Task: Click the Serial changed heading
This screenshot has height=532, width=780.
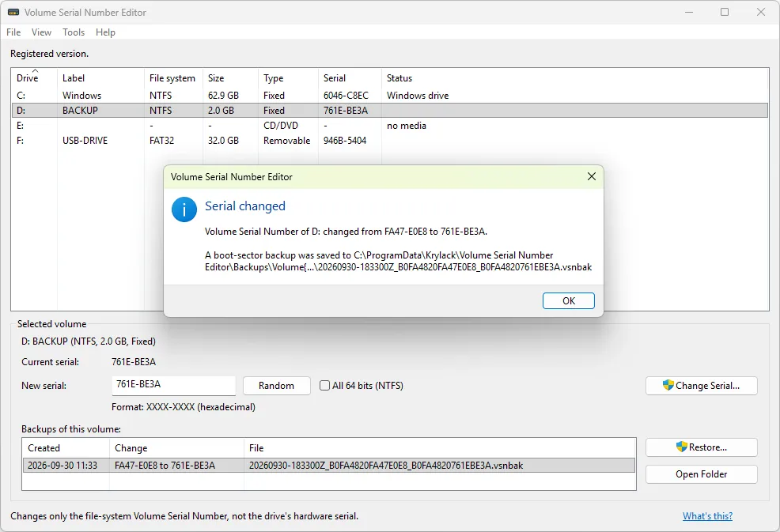Action: [x=245, y=206]
